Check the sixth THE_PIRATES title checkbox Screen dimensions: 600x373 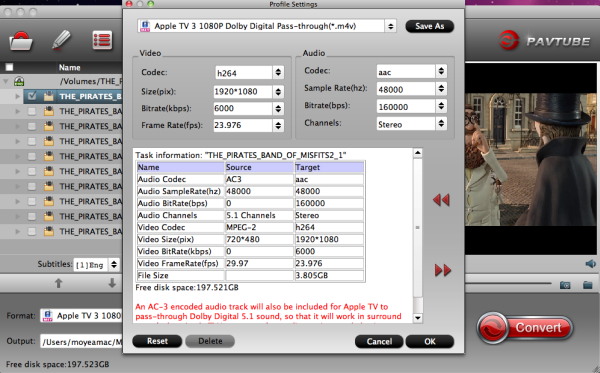(32, 171)
